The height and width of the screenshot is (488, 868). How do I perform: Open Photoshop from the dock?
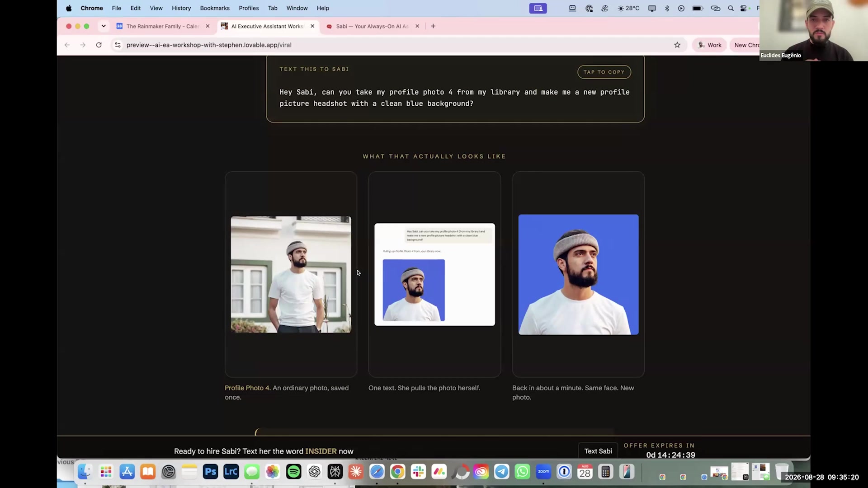(210, 472)
